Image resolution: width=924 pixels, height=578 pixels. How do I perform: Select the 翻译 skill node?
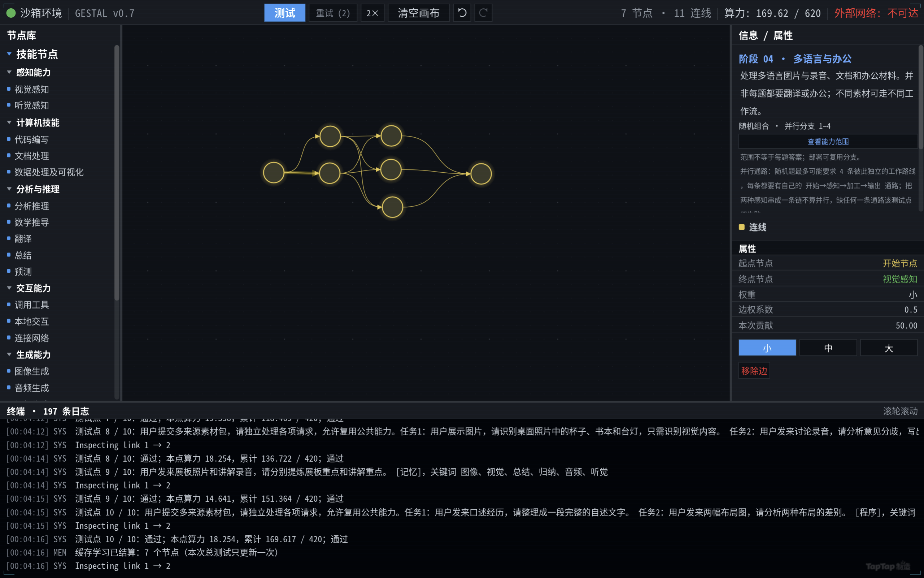[x=23, y=238]
